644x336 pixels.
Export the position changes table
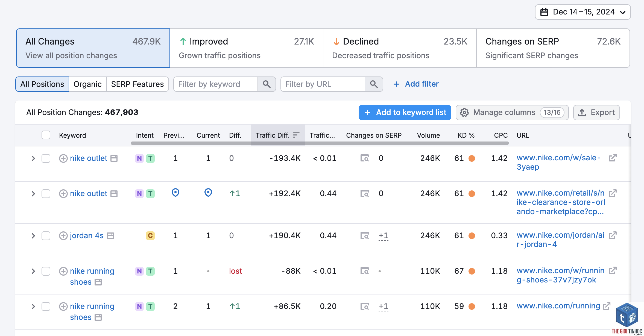click(596, 113)
